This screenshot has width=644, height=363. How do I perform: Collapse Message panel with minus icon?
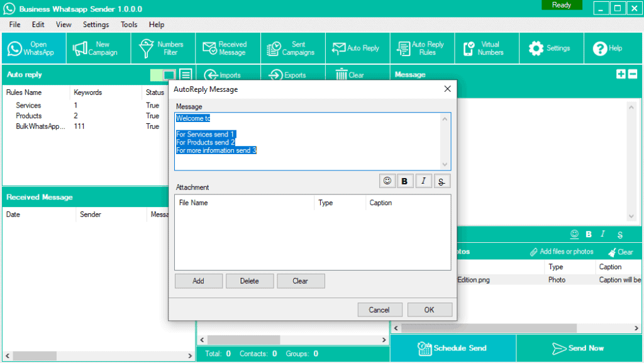click(x=633, y=74)
